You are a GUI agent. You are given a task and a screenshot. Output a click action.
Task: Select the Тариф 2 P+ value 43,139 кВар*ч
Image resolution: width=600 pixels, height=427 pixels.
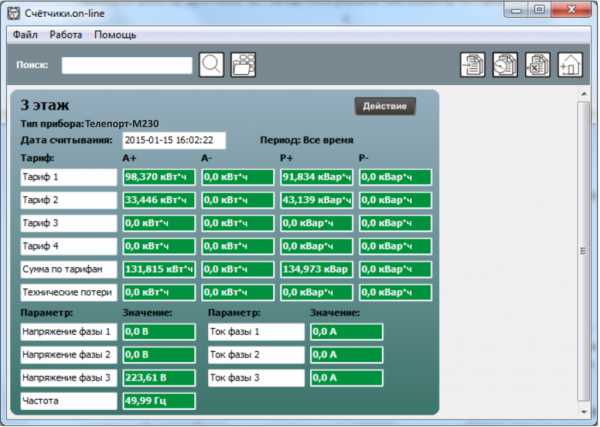click(x=315, y=200)
